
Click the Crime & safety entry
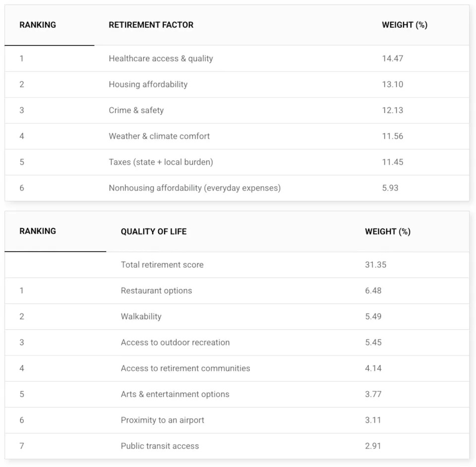[x=136, y=110]
